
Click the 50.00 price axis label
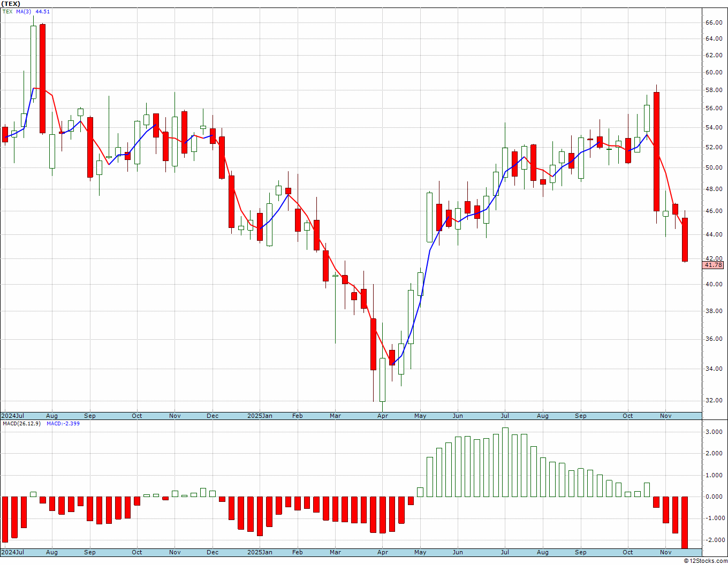pos(714,167)
